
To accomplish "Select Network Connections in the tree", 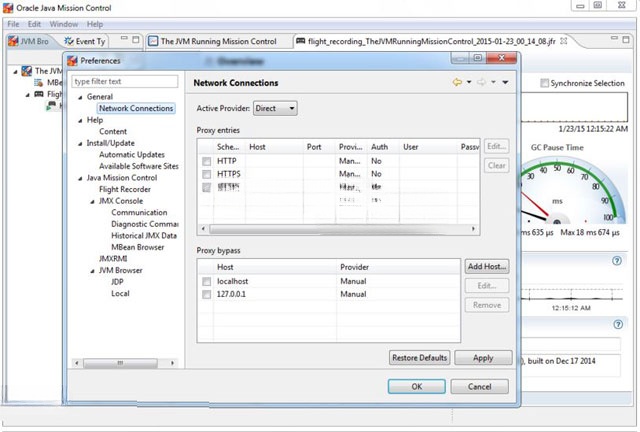I will click(136, 108).
